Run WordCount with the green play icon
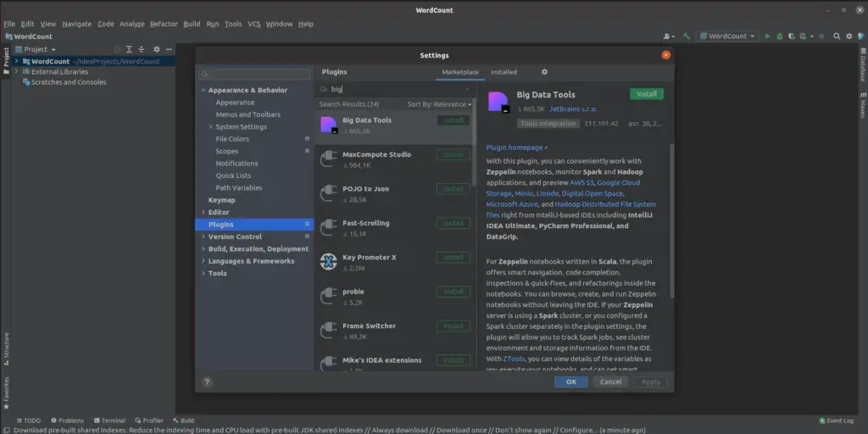 point(767,36)
